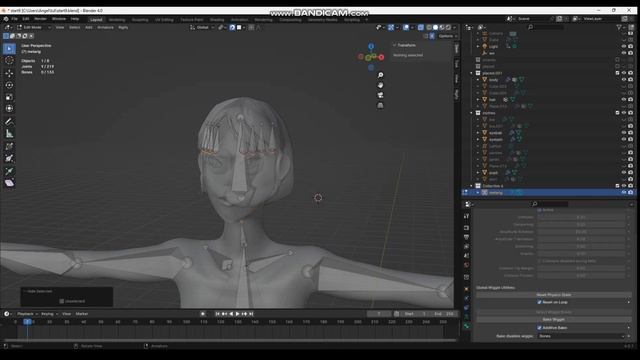This screenshot has height=360, width=640.
Task: Collapse Collection 4 in outliner
Action: pyautogui.click(x=471, y=186)
